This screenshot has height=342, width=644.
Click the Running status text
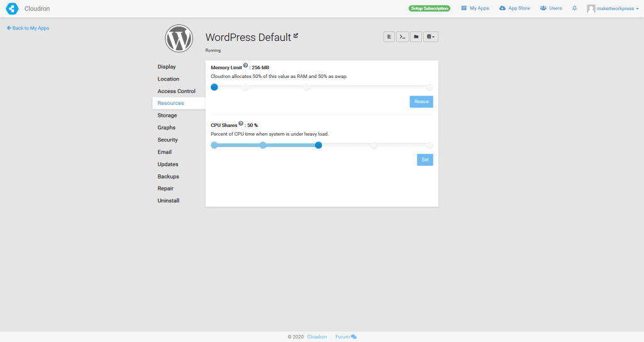[x=213, y=50]
